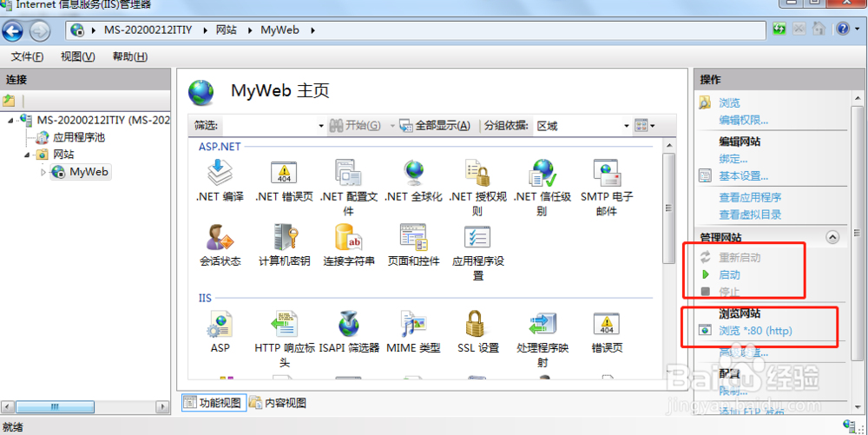Viewport: 868px width, 435px height.
Task: Open the 连接字符串 feature
Action: (348, 245)
